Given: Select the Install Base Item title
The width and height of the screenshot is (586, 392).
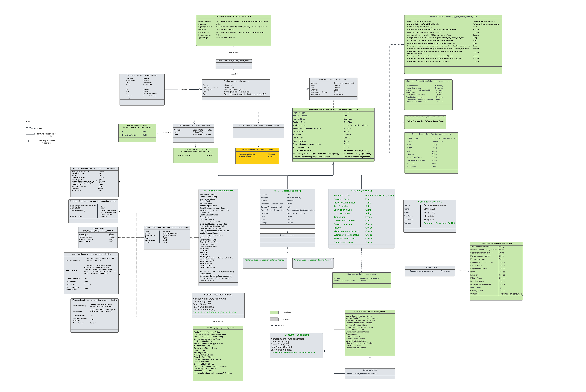Looking at the screenshot, I should [193, 126].
